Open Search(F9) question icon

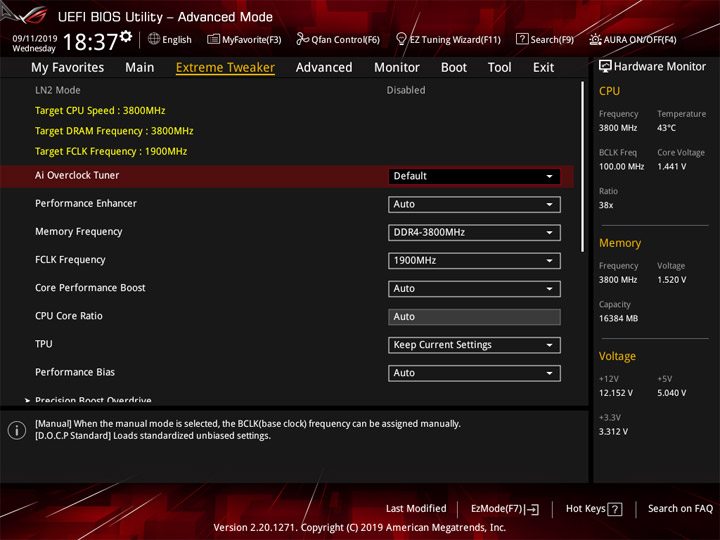point(522,39)
